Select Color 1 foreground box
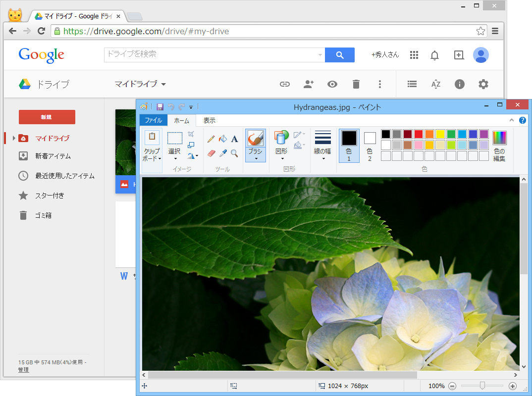This screenshot has width=532, height=396. 349,146
